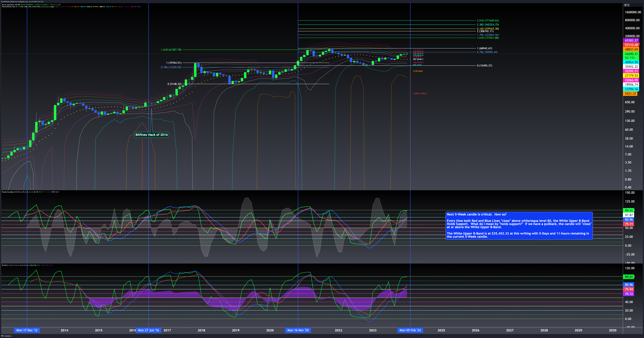Viewport: 644px width, 338px height.
Task: Click the 0.786 (13339.99) Fibonacci label
Action: (x=171, y=67)
